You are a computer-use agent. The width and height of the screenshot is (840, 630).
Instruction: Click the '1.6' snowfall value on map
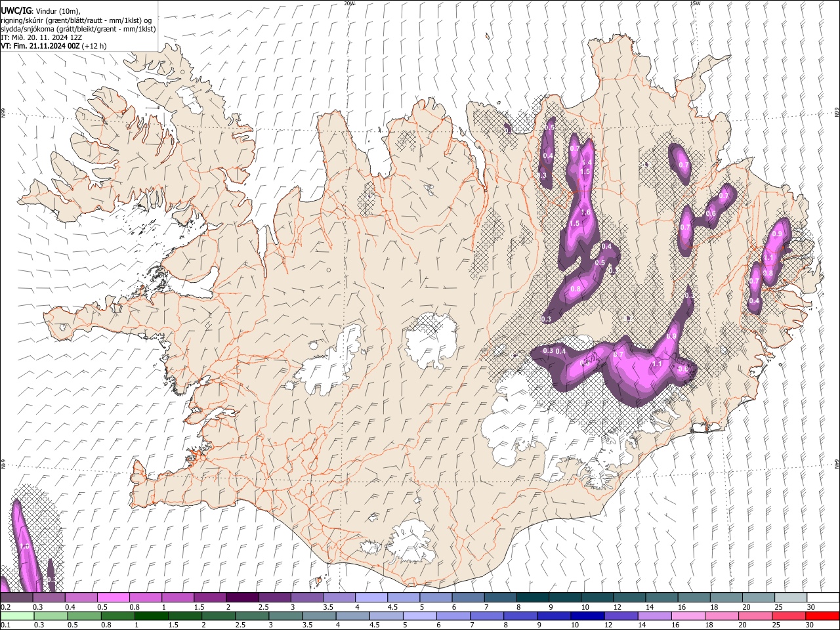(585, 212)
